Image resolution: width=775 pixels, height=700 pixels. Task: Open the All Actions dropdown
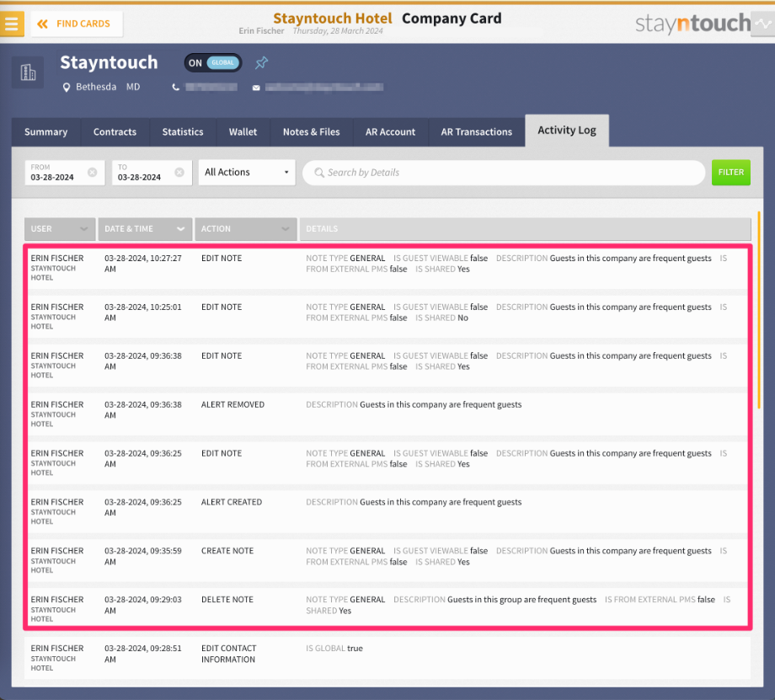click(x=247, y=173)
